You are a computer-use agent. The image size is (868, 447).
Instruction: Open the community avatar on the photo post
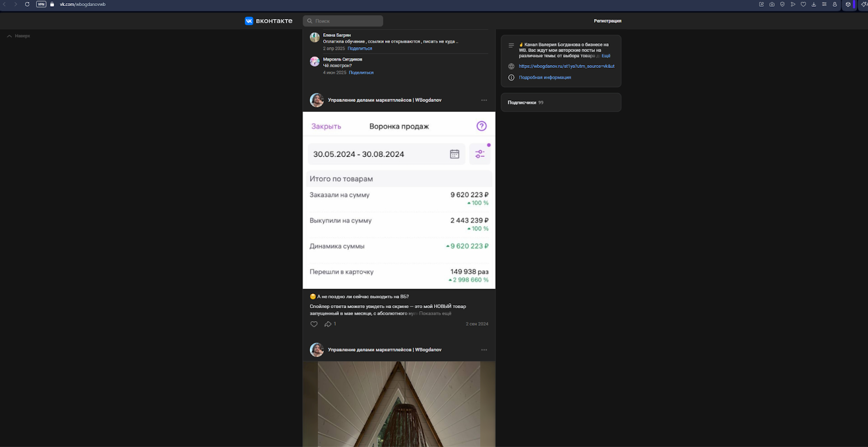(x=317, y=350)
